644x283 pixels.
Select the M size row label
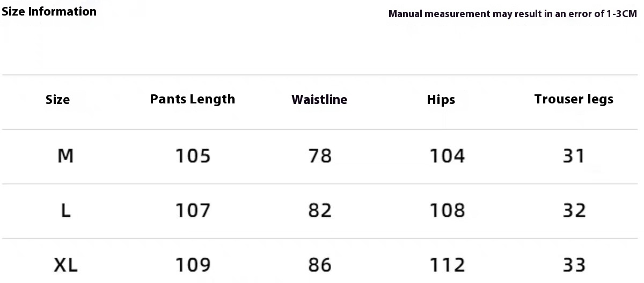point(65,156)
